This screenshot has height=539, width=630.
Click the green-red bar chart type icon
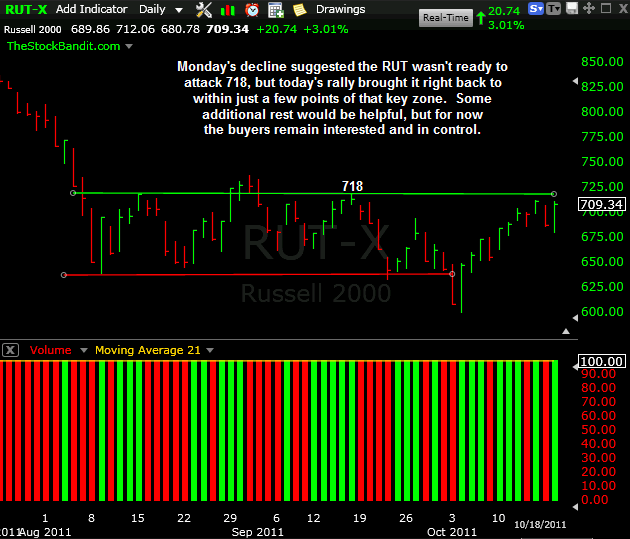point(228,10)
